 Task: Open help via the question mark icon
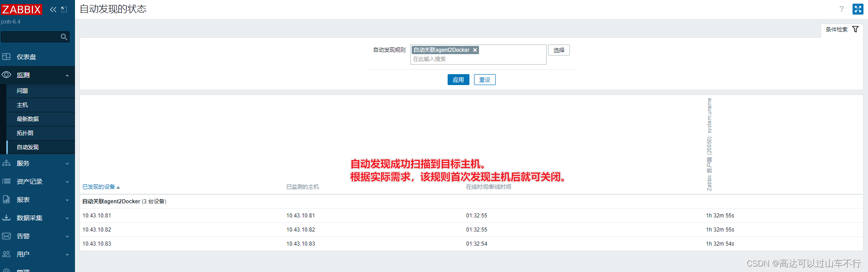tap(842, 9)
